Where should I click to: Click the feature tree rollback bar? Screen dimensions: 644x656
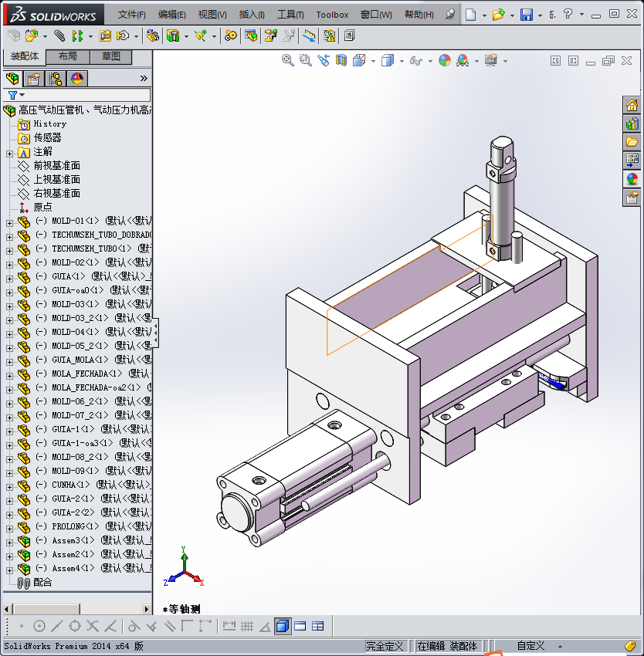click(77, 592)
